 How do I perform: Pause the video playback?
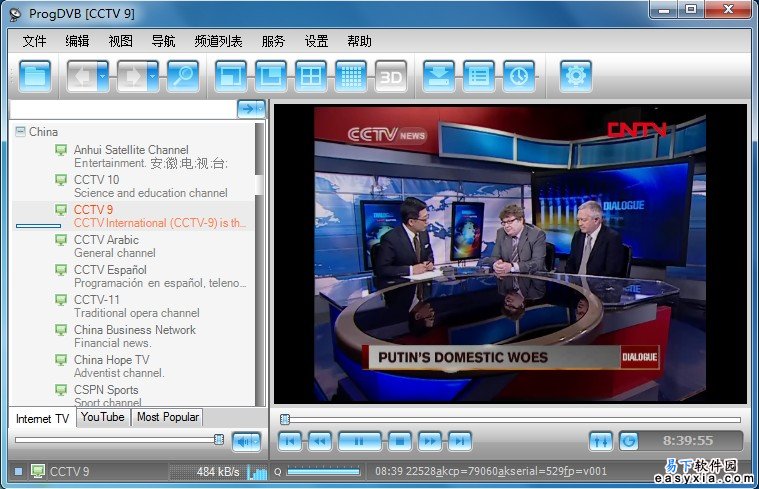(x=359, y=440)
